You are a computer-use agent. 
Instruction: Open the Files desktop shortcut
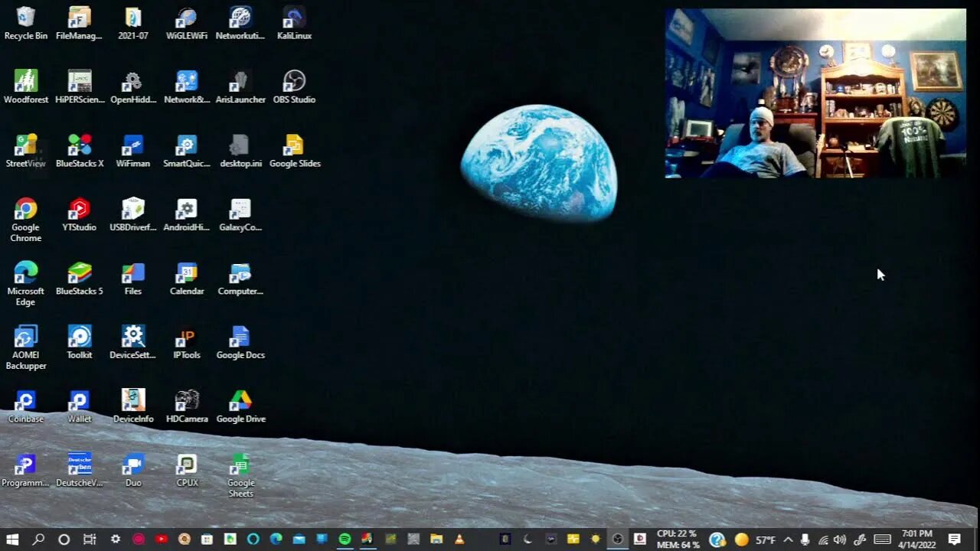(133, 279)
